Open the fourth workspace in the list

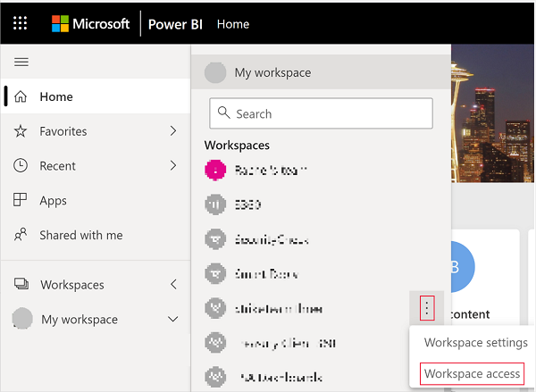[x=321, y=274]
